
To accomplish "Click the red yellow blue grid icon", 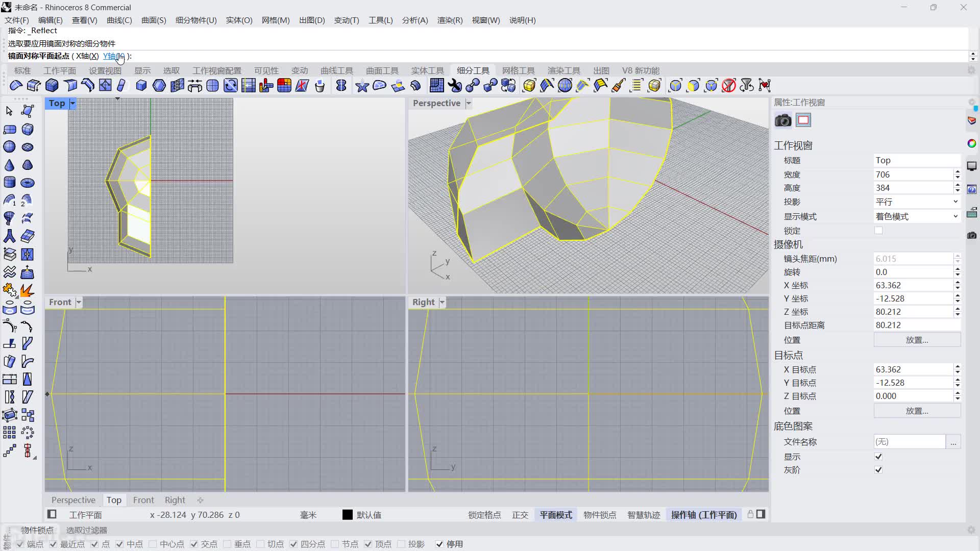I will (284, 85).
